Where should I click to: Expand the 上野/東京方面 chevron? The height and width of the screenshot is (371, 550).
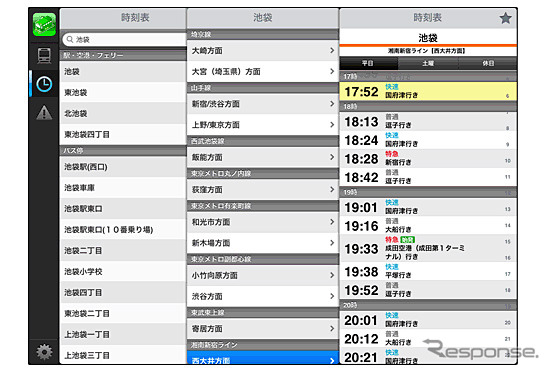tap(332, 125)
